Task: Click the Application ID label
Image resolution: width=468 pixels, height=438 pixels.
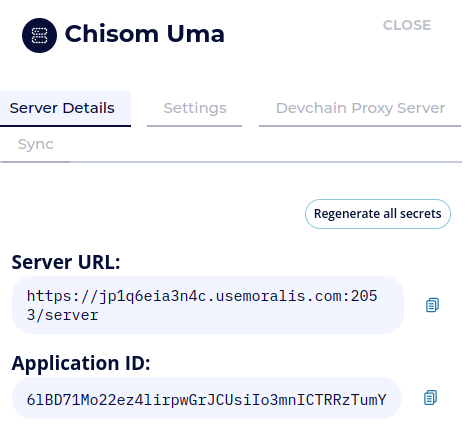Action: (81, 363)
